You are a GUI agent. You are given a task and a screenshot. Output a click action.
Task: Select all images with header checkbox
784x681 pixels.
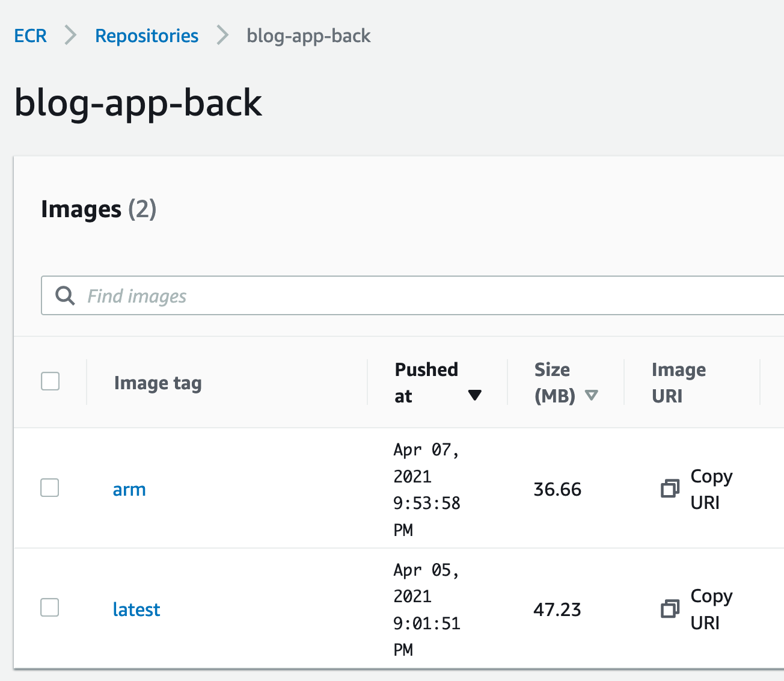(x=50, y=381)
